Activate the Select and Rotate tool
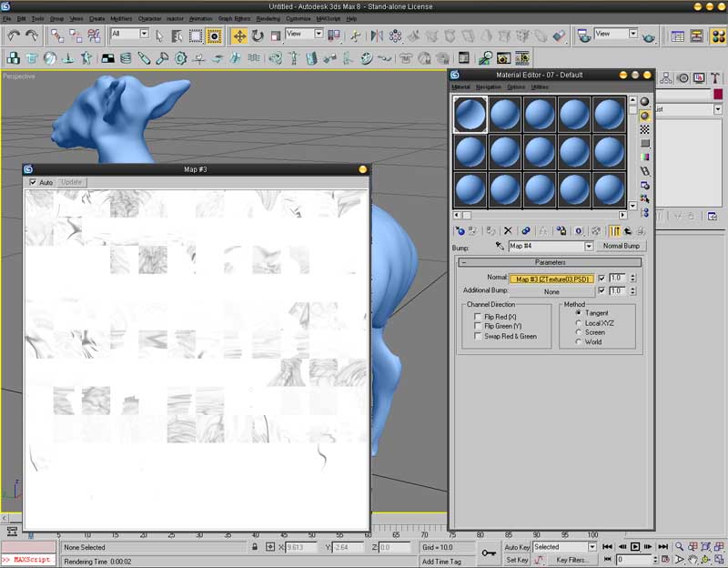The image size is (728, 568). pos(258,35)
